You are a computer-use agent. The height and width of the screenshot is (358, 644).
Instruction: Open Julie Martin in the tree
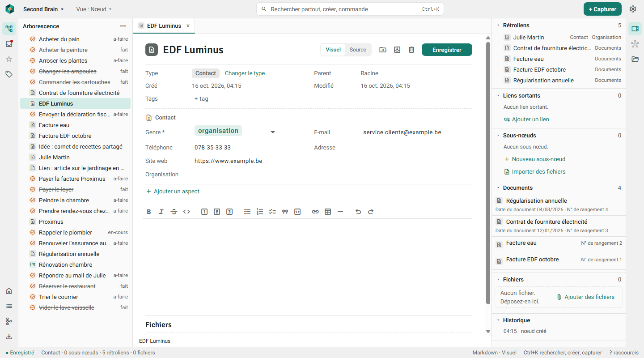pos(75,158)
